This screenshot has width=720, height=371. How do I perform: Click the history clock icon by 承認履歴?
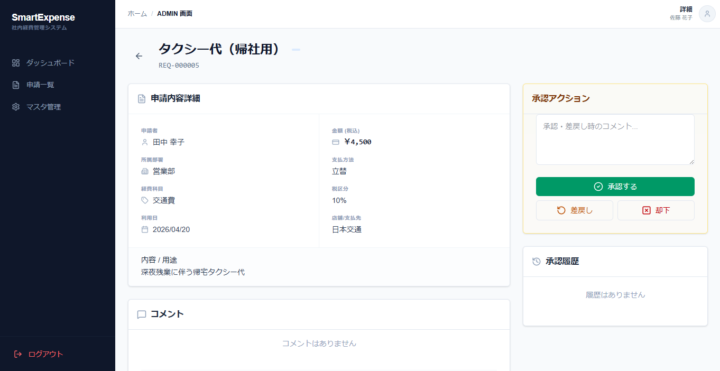(536, 262)
